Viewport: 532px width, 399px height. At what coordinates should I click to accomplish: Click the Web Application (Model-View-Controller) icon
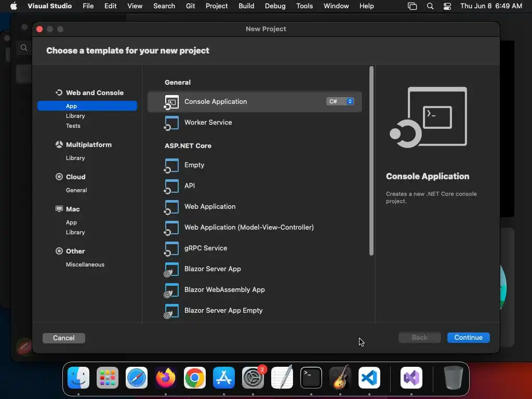[171, 228]
